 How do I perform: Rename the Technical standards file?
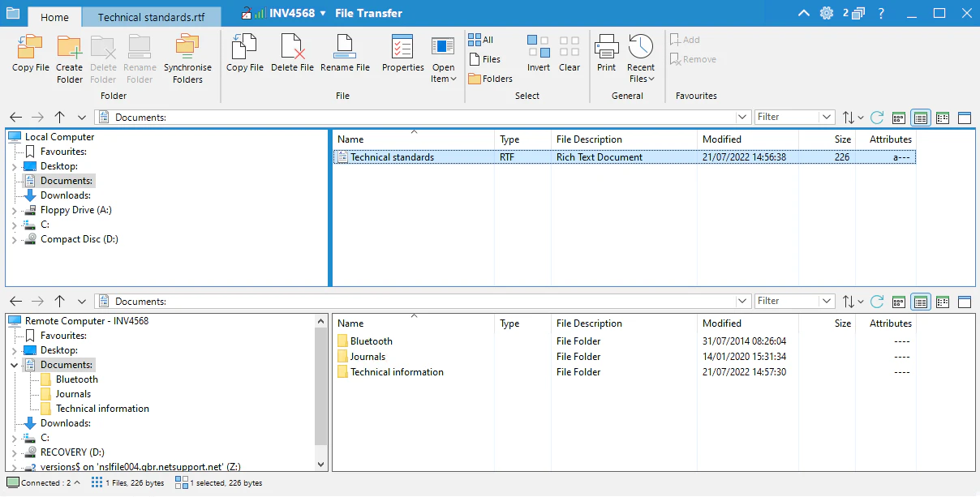point(346,57)
